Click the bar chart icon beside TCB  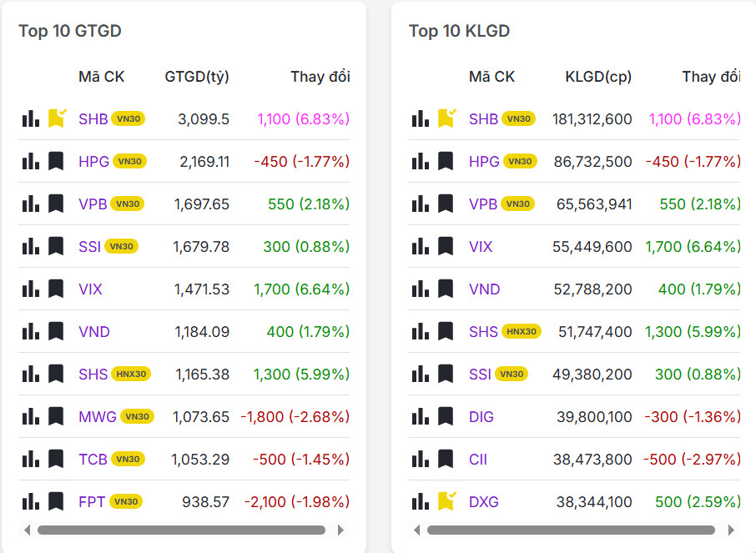(x=31, y=459)
